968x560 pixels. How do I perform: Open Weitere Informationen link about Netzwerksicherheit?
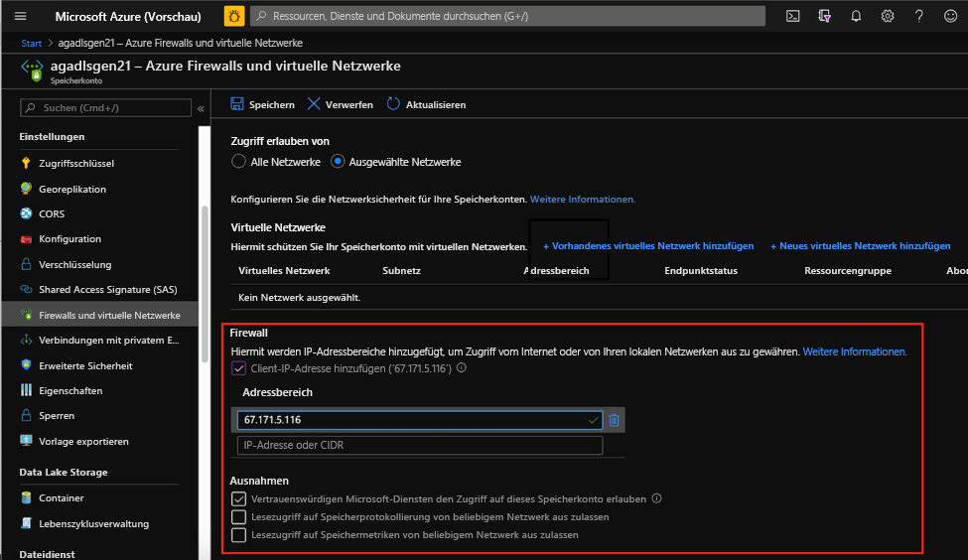click(x=582, y=199)
